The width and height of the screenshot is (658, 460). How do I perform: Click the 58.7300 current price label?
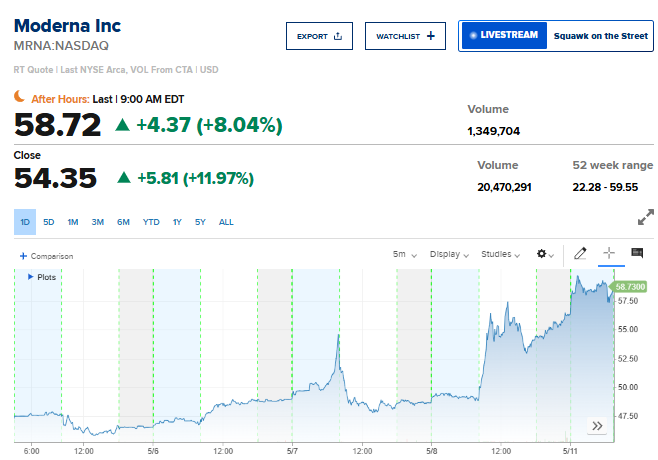[629, 287]
